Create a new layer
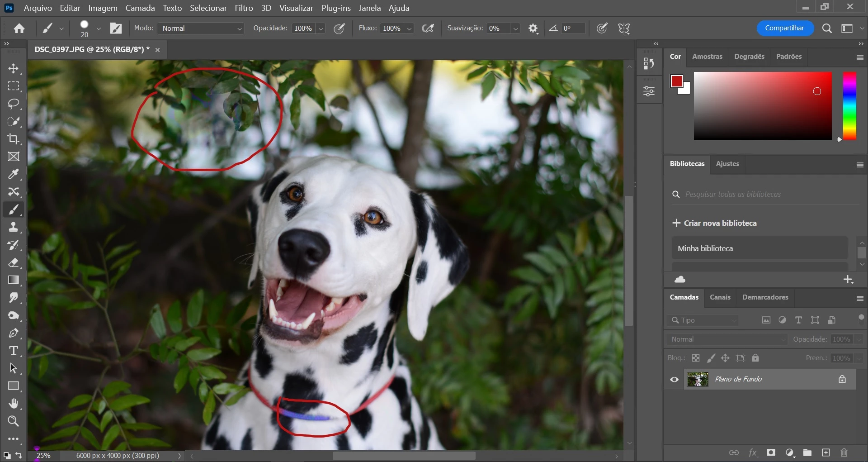This screenshot has height=462, width=868. click(x=826, y=452)
